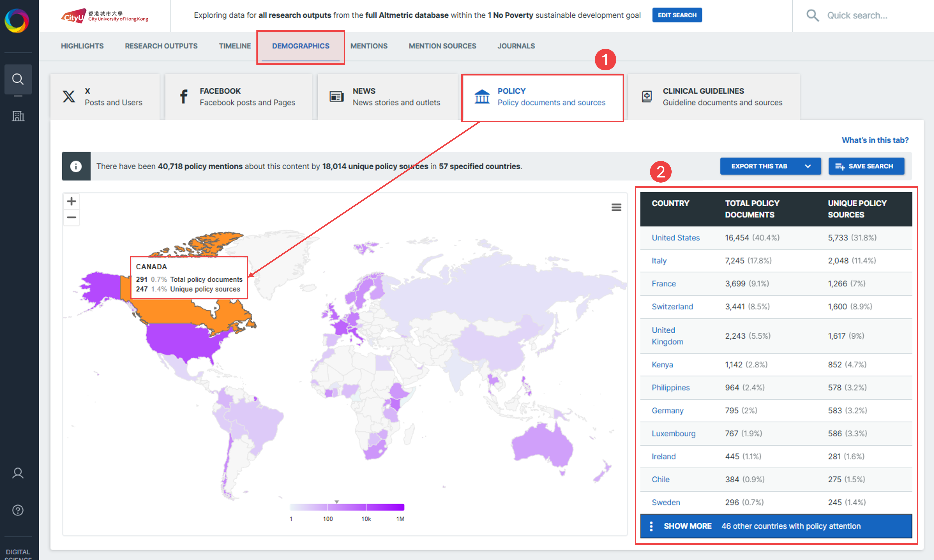The height and width of the screenshot is (560, 934).
Task: Zoom in on the map
Action: coord(71,201)
